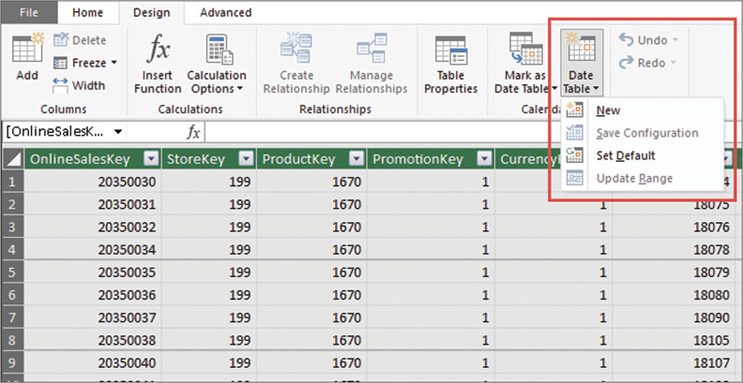The image size is (743, 383).
Task: Click the select-all corner of the grid
Action: tap(13, 160)
